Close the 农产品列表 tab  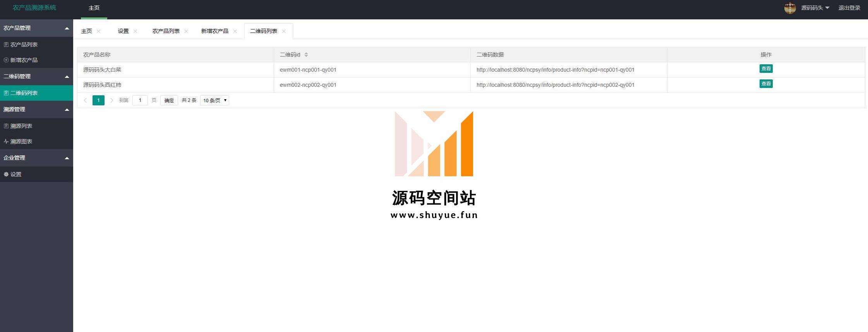(x=186, y=31)
